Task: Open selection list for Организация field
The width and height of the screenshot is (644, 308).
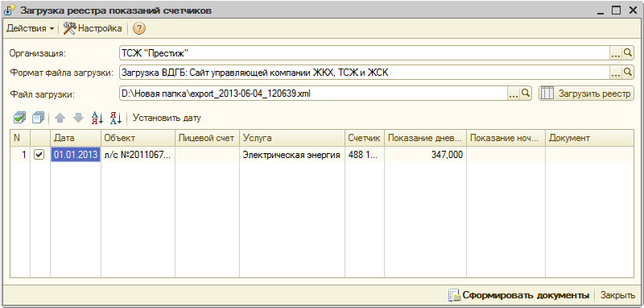Action: [x=615, y=53]
